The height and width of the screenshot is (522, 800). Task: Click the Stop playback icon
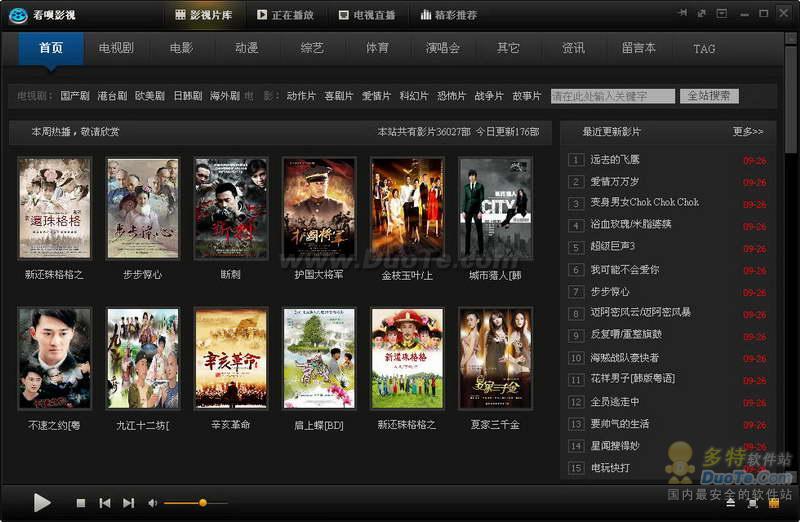(x=81, y=503)
